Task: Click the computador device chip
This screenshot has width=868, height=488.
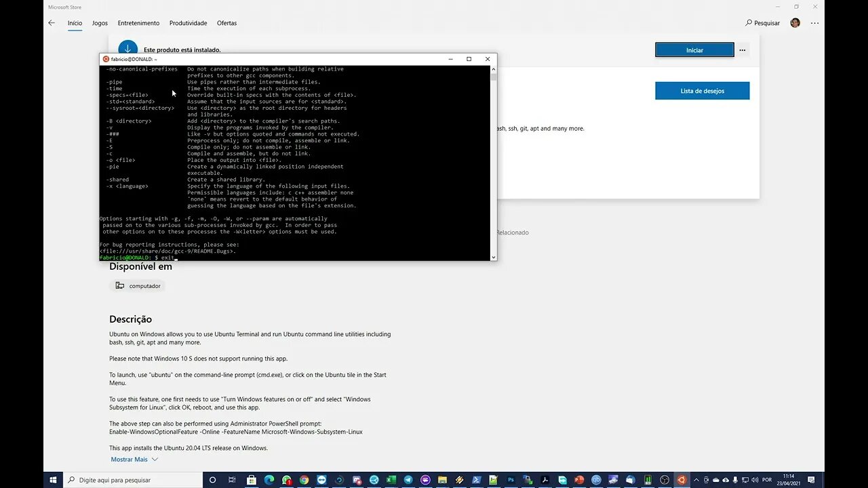Action: pyautogui.click(x=138, y=286)
